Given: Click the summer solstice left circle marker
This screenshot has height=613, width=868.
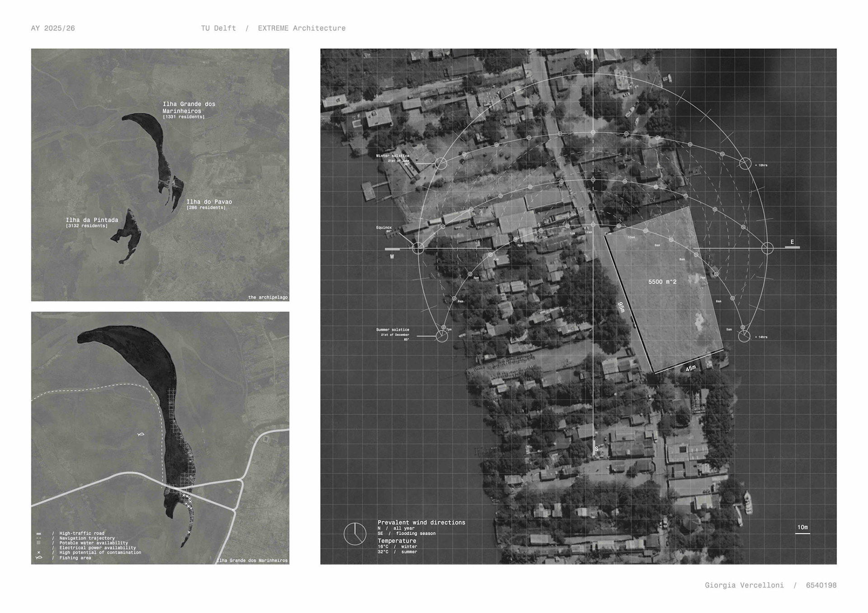Looking at the screenshot, I should (442, 336).
